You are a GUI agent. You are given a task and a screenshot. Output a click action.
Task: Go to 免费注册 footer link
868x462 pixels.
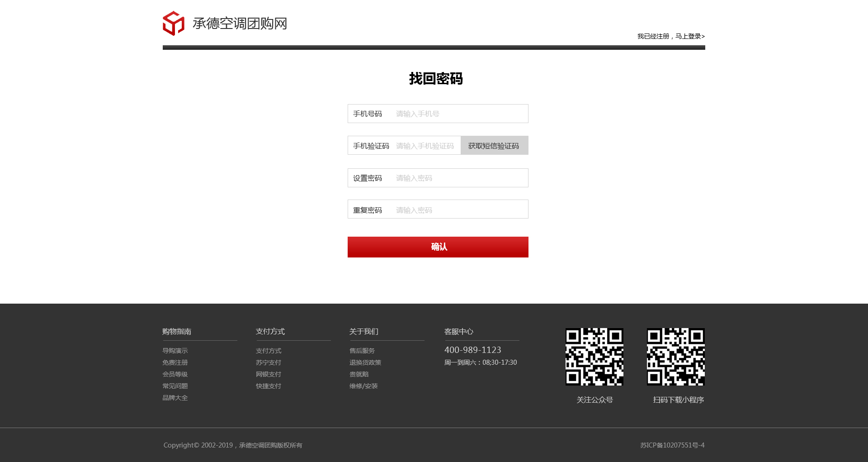click(175, 362)
